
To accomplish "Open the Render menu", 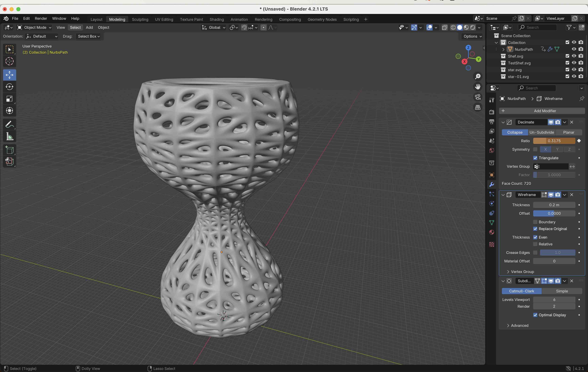I will click(x=41, y=18).
